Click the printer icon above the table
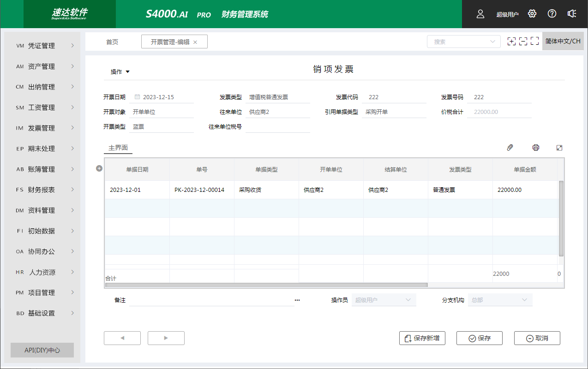This screenshot has width=588, height=369. 535,148
